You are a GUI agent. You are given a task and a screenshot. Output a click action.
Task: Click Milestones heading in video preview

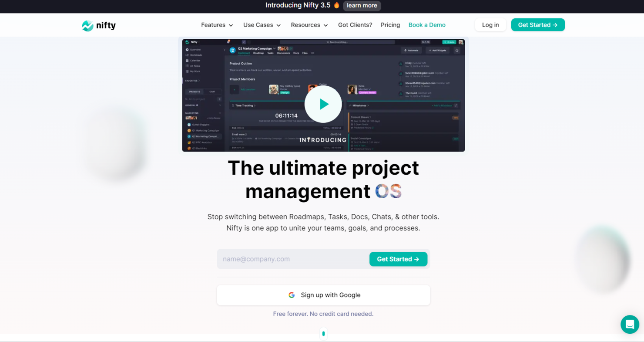pos(360,105)
